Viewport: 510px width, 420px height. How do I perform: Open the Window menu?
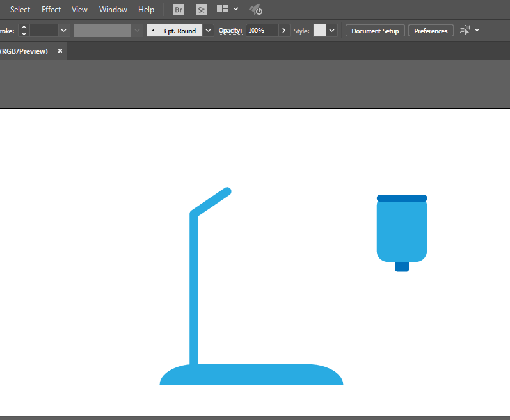[x=113, y=10]
